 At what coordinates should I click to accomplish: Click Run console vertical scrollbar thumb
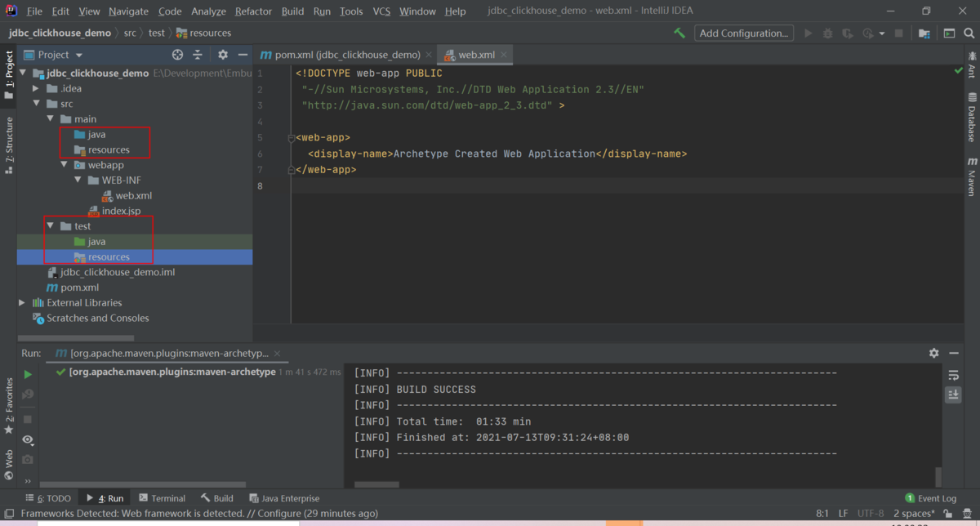click(938, 477)
